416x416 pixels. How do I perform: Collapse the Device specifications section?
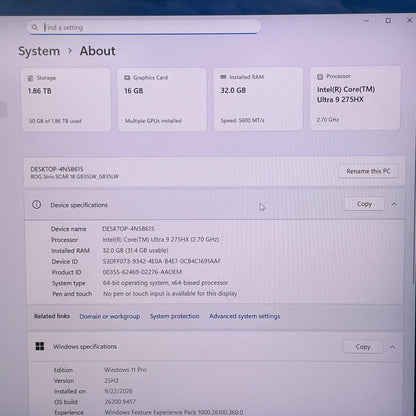pos(394,204)
